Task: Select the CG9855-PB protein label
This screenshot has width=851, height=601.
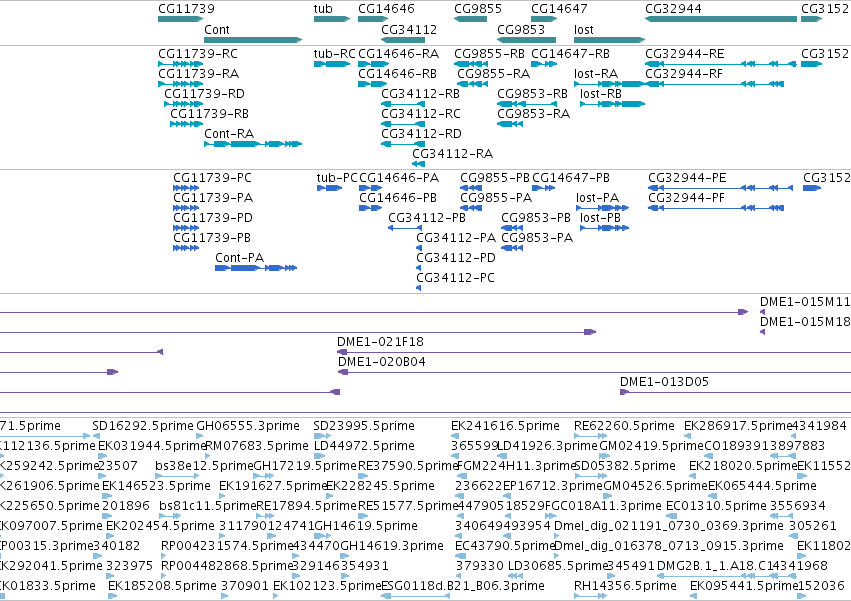Action: coord(494,178)
